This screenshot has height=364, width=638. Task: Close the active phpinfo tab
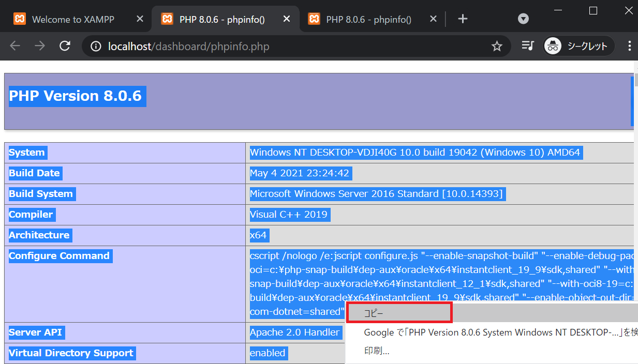pyautogui.click(x=286, y=19)
